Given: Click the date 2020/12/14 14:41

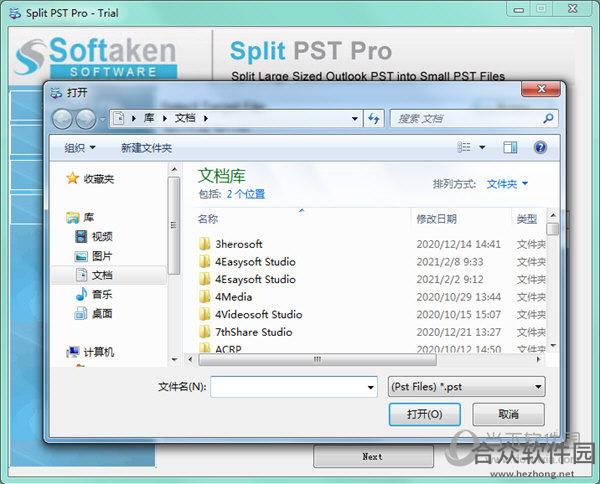Looking at the screenshot, I should [458, 244].
